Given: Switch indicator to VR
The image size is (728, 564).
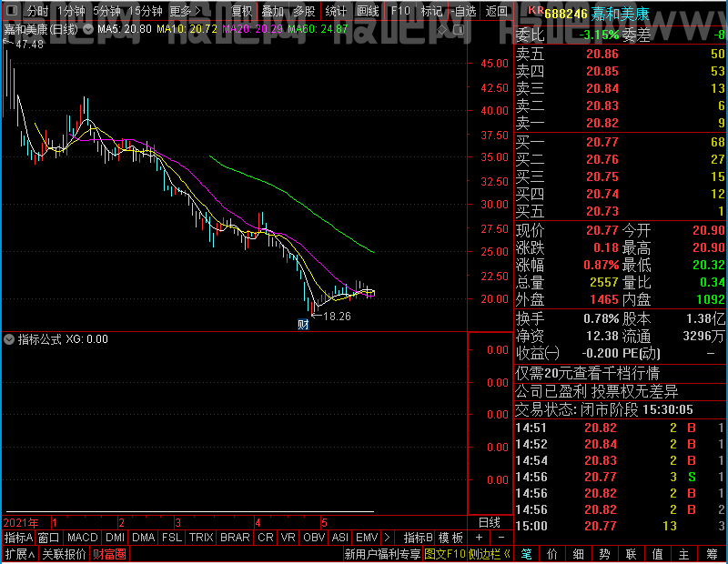Looking at the screenshot, I should coord(288,538).
